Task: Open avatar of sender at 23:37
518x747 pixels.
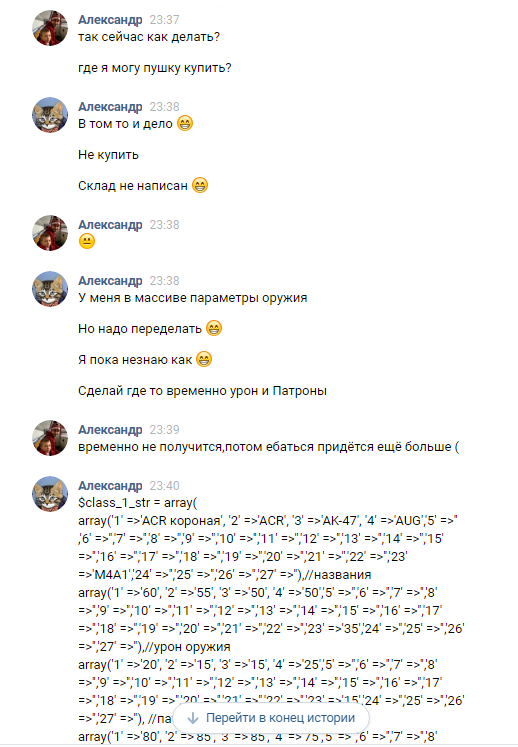Action: coord(50,28)
